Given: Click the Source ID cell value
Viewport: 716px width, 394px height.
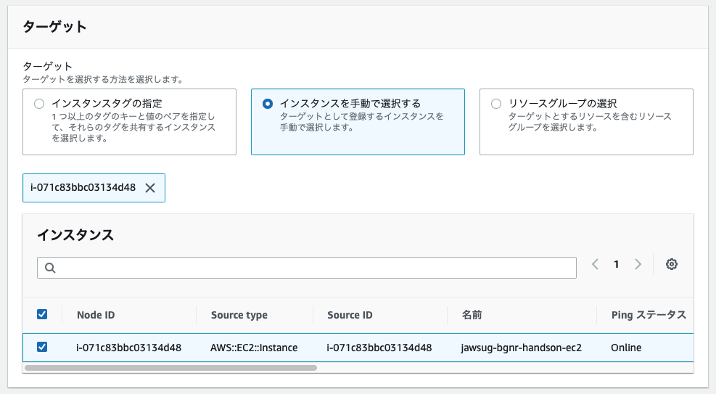Looking at the screenshot, I should pyautogui.click(x=379, y=347).
